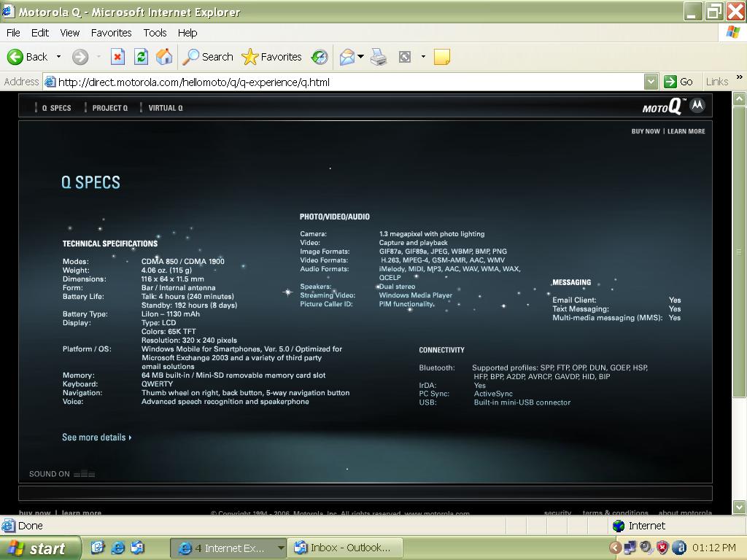Toggle the SOUND ON control
Image resolution: width=747 pixels, height=560 pixels.
pos(62,474)
